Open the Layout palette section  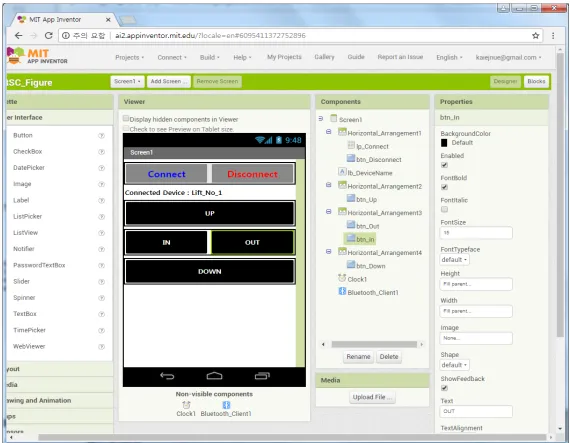tap(60, 369)
